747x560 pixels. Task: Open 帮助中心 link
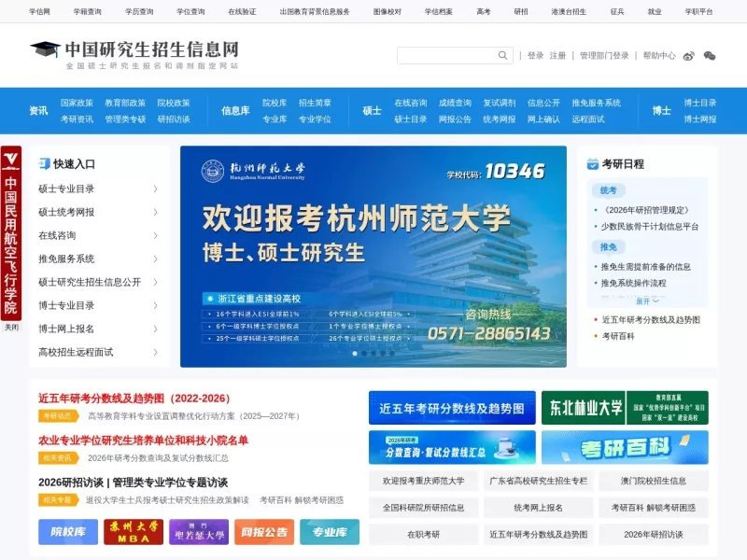pos(659,56)
